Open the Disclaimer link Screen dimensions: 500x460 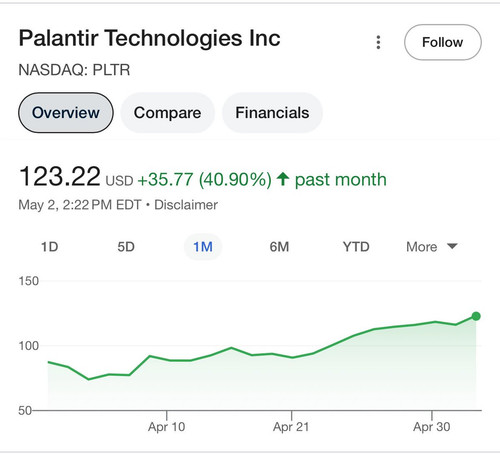pos(186,205)
